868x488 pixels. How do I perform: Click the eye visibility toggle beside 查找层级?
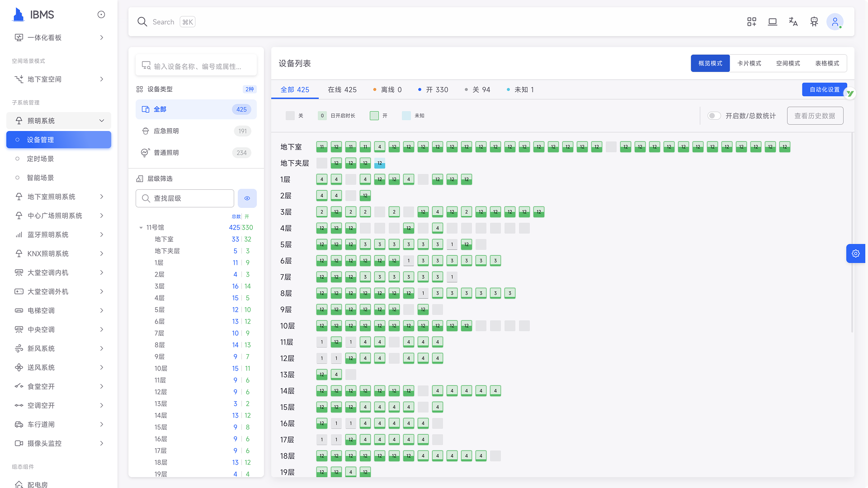(x=247, y=198)
